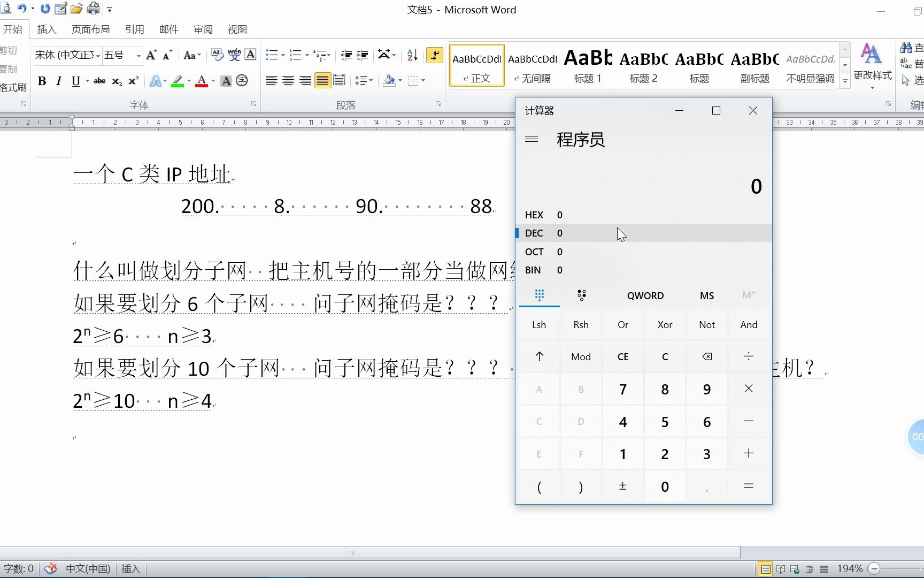924x578 pixels.
Task: Click the Sort A-Z icon
Action: (x=412, y=55)
